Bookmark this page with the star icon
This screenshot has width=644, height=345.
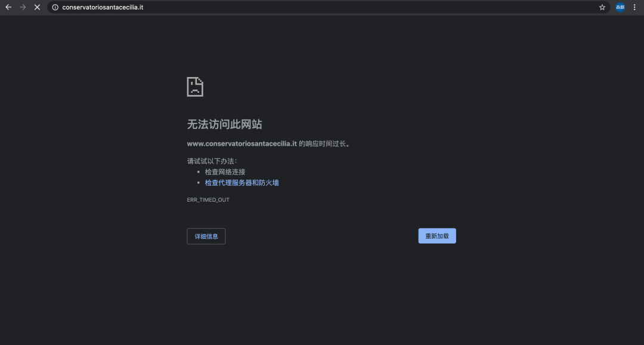(602, 7)
